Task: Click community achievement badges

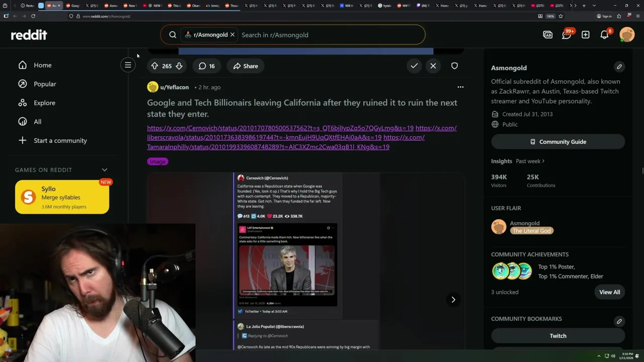Action: 512,271
